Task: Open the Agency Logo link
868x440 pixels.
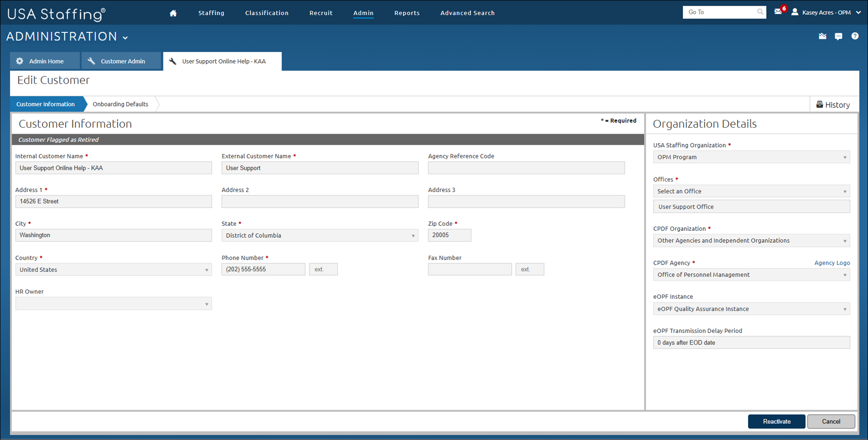Action: (x=832, y=263)
